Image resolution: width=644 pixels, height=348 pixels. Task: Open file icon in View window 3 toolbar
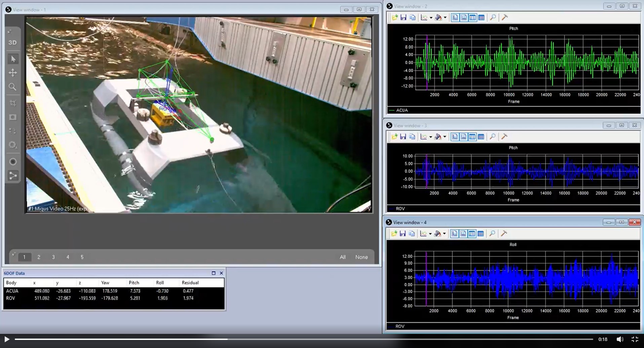click(x=394, y=137)
